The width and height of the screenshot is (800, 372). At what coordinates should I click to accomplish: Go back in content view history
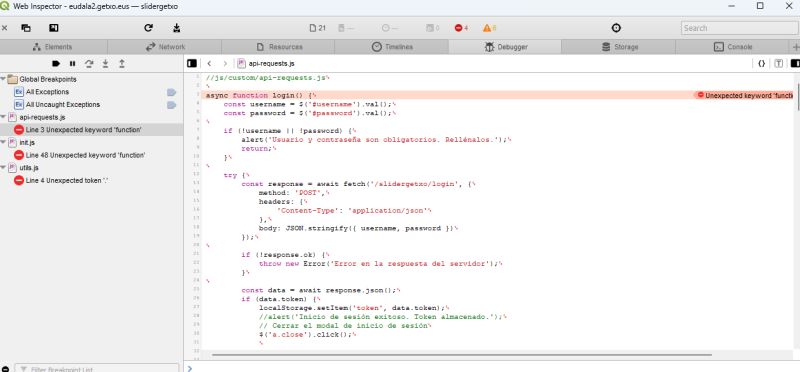(x=209, y=64)
